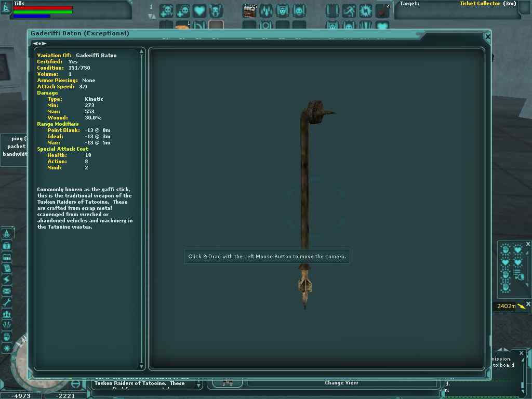This screenshot has width=532, height=399.
Task: Click the Max damage 553 value
Action: [89, 112]
